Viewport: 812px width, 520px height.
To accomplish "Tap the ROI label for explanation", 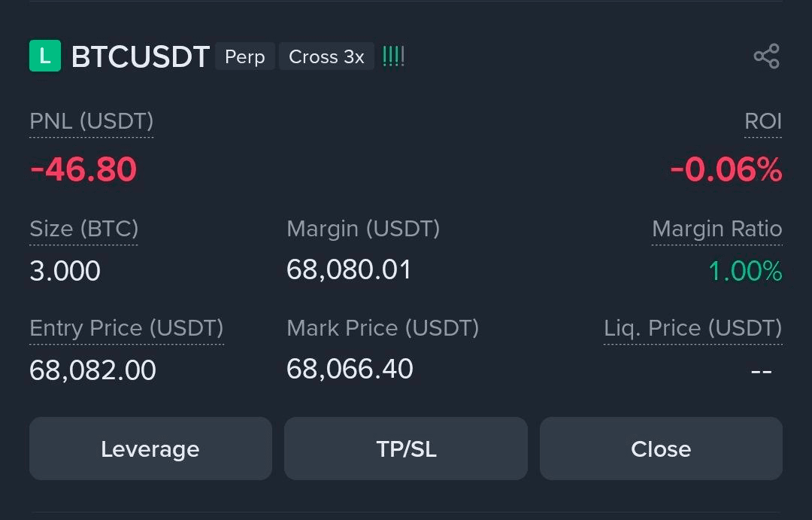I will click(763, 121).
